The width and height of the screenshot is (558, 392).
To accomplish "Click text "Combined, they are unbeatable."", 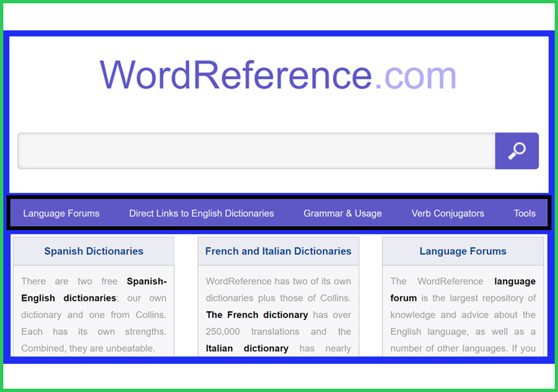I will point(88,348).
